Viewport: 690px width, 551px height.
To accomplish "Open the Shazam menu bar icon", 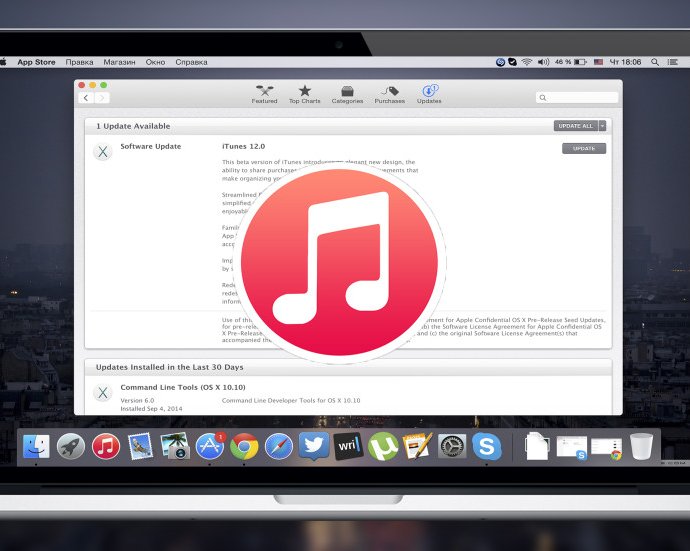I will [x=500, y=62].
